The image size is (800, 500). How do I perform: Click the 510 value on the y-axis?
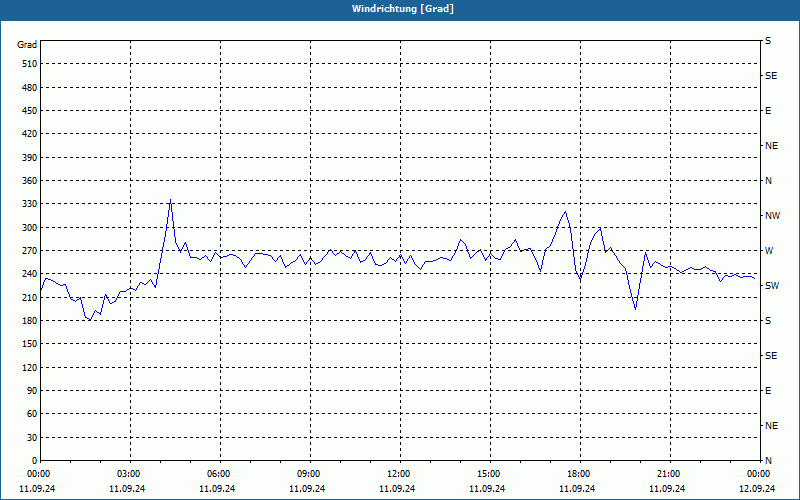click(30, 64)
